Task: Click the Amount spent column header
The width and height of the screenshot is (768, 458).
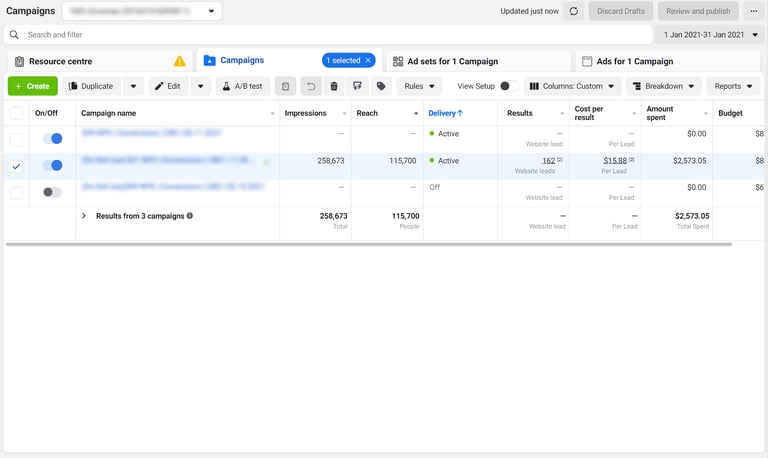Action: click(660, 113)
